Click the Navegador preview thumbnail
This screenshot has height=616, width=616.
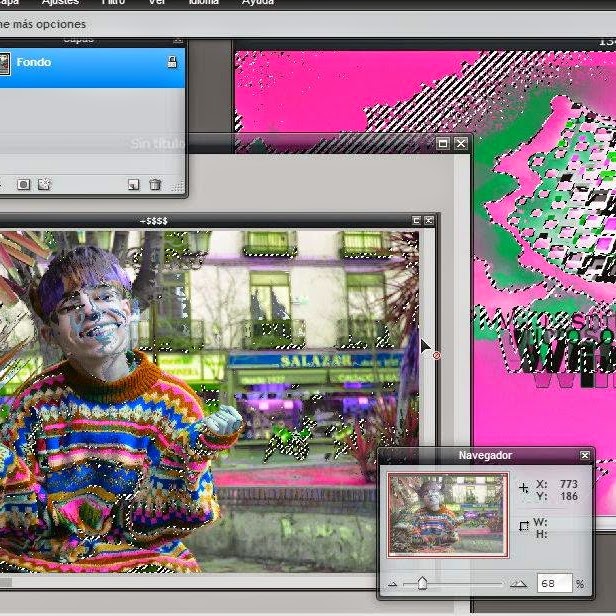coord(447,514)
